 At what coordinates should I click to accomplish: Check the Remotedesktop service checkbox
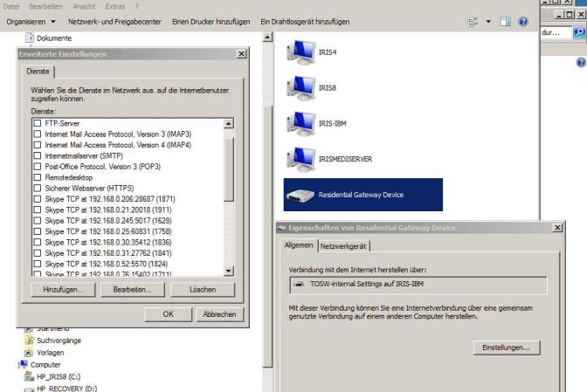coord(38,177)
